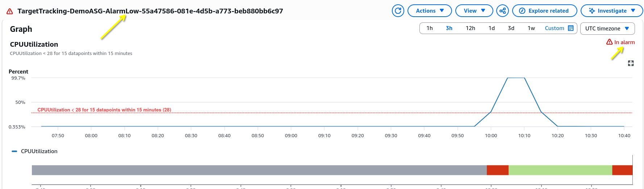Image resolution: width=644 pixels, height=189 pixels.
Task: Click the alarm warning triangle beside title
Action: [10, 11]
